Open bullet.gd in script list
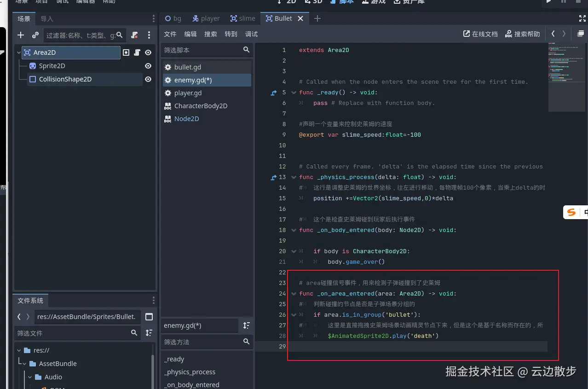588x389 pixels. (x=207, y=67)
